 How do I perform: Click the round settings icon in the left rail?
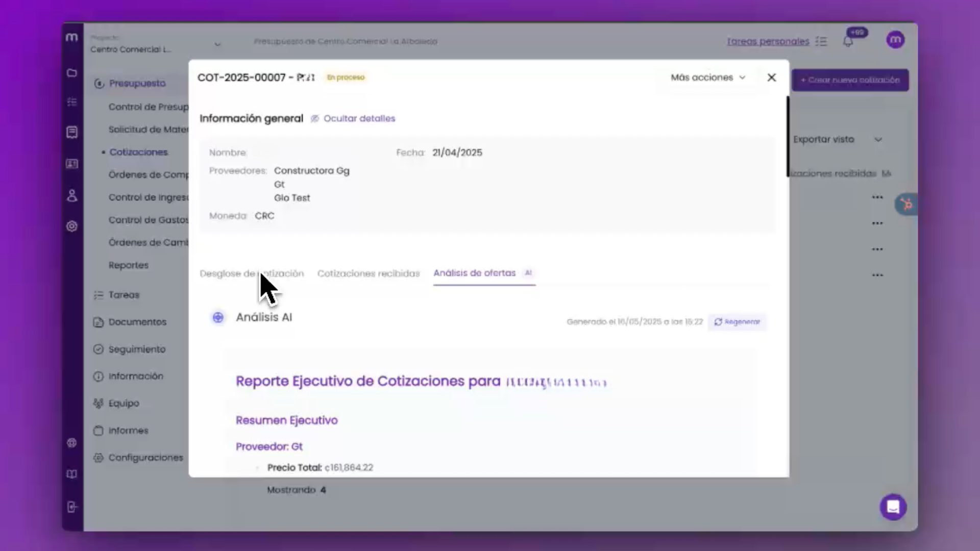[72, 226]
